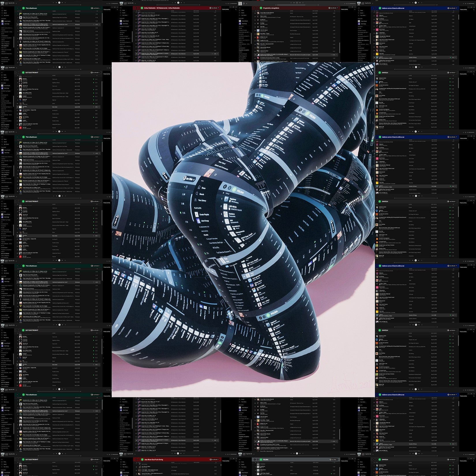Start the Jazz-Blues-Soul-Funk-Swing playlist with green play button
This screenshot has height=476, width=476.
click(142, 460)
